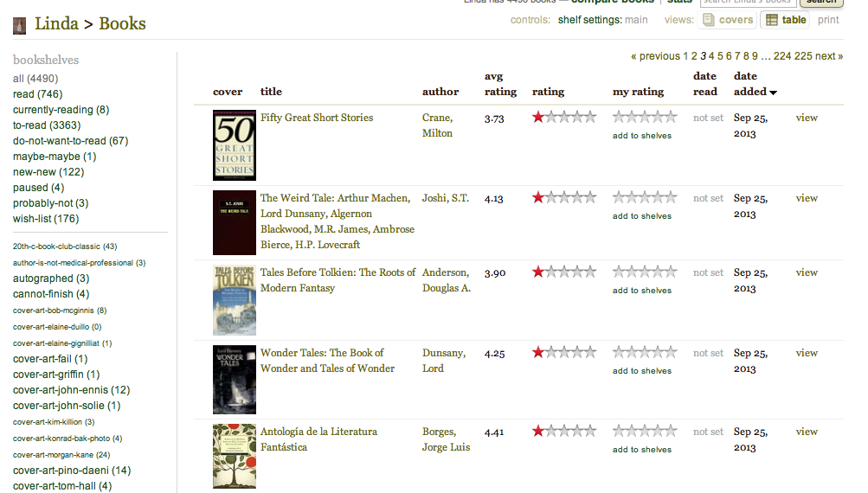The height and width of the screenshot is (493, 868).
Task: Open Antología de la Literatura Fantástica cover
Action: coord(235,456)
